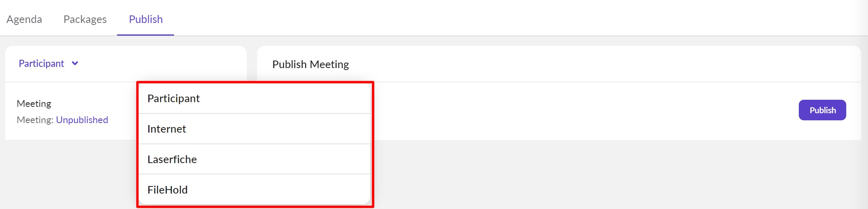Open the Unpublished status link
This screenshot has width=868, height=209.
pos(82,120)
